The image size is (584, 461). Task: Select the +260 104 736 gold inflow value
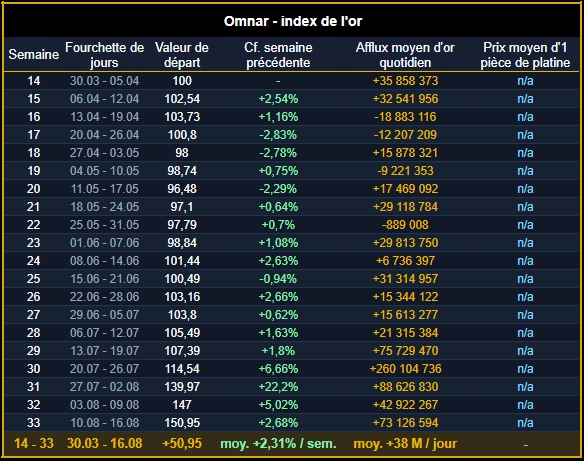tap(405, 369)
